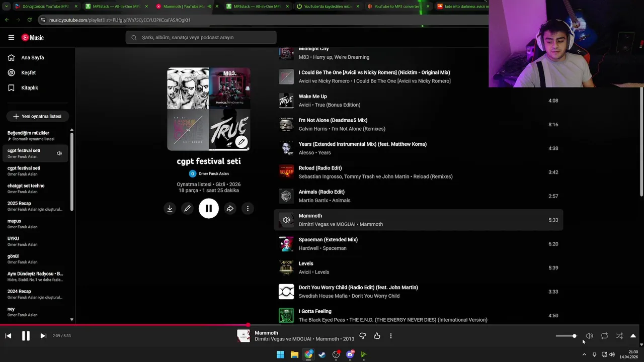Download the playlist with download icon
Screen dimensions: 644x362
tap(170, 209)
